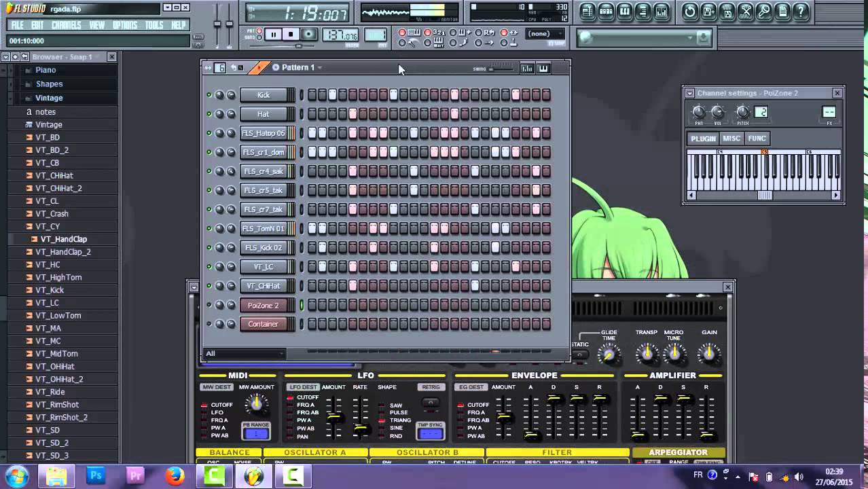Open Premiere Pro from the taskbar

tap(135, 475)
